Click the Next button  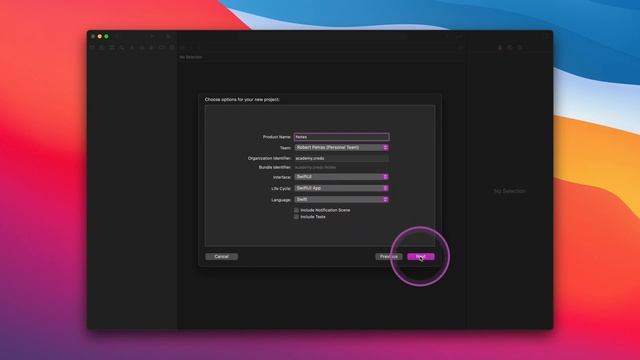pos(421,257)
